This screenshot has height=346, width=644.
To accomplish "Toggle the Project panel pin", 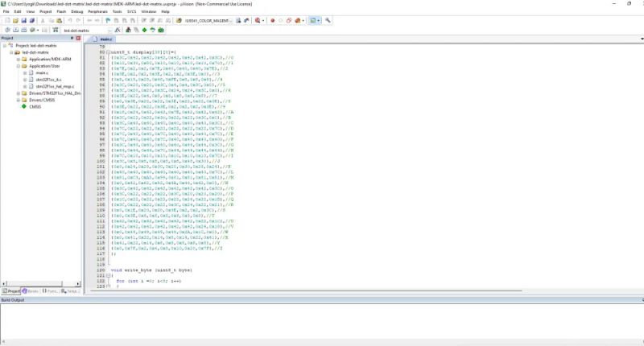I will coord(72,38).
